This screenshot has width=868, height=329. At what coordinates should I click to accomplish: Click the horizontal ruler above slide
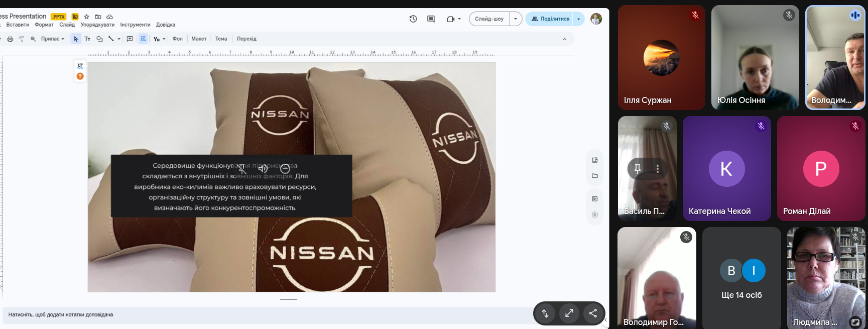[291, 53]
